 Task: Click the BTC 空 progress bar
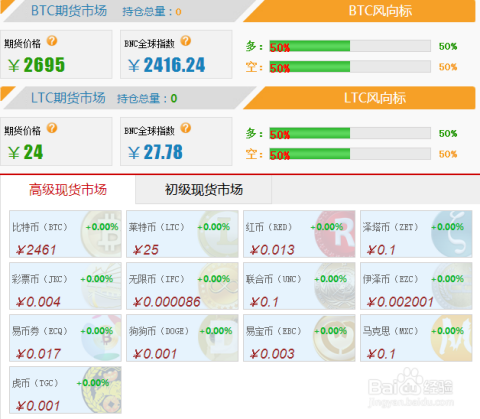click(350, 67)
